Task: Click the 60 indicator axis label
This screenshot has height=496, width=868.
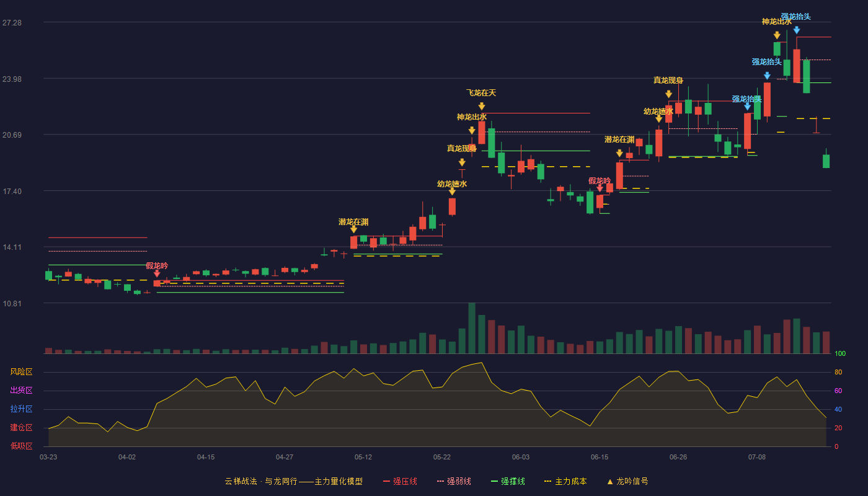Action: coord(838,391)
